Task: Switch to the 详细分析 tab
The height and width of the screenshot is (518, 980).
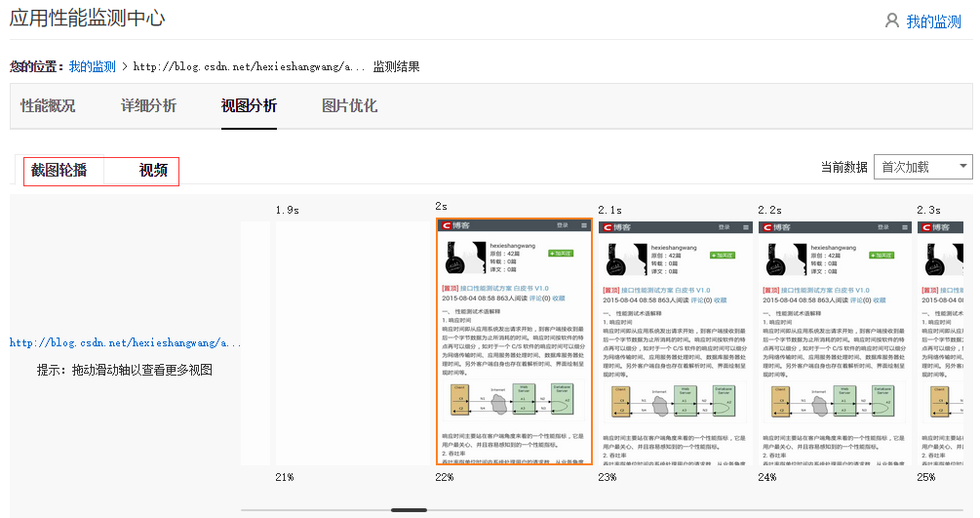Action: pos(149,105)
